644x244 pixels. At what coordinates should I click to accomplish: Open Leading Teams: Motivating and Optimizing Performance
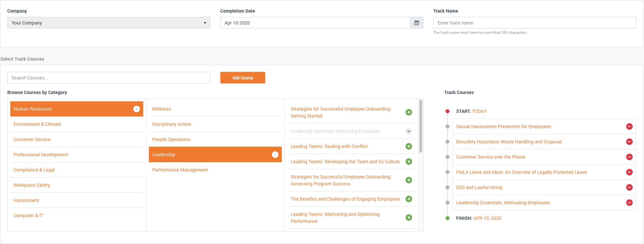335,218
